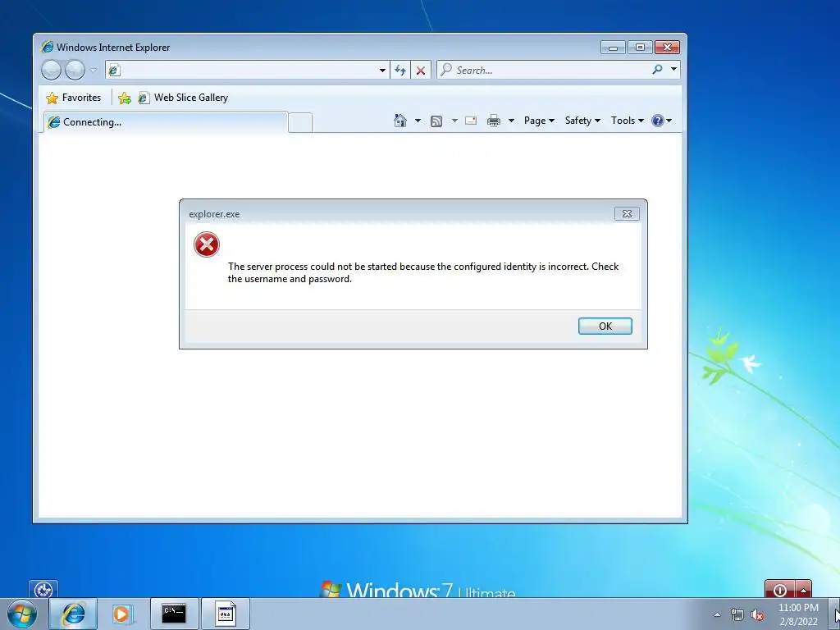840x630 pixels.
Task: Click the Home page icon
Action: tap(400, 121)
